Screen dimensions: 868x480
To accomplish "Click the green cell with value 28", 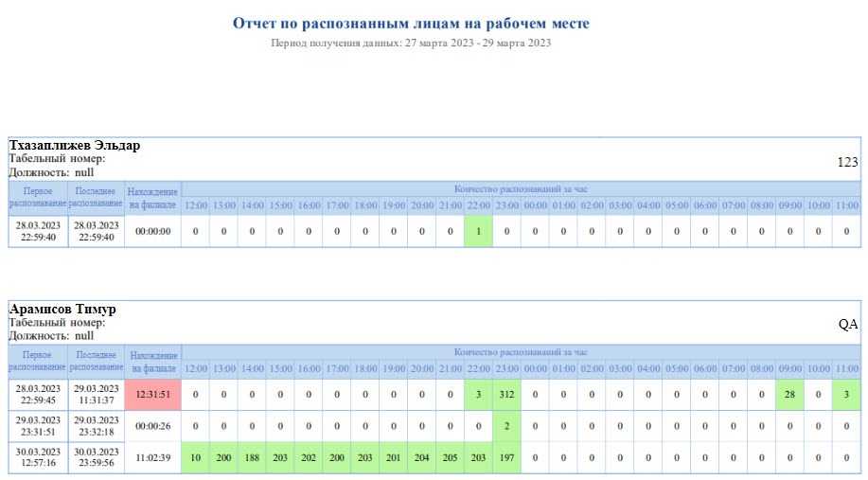I will click(x=789, y=395).
